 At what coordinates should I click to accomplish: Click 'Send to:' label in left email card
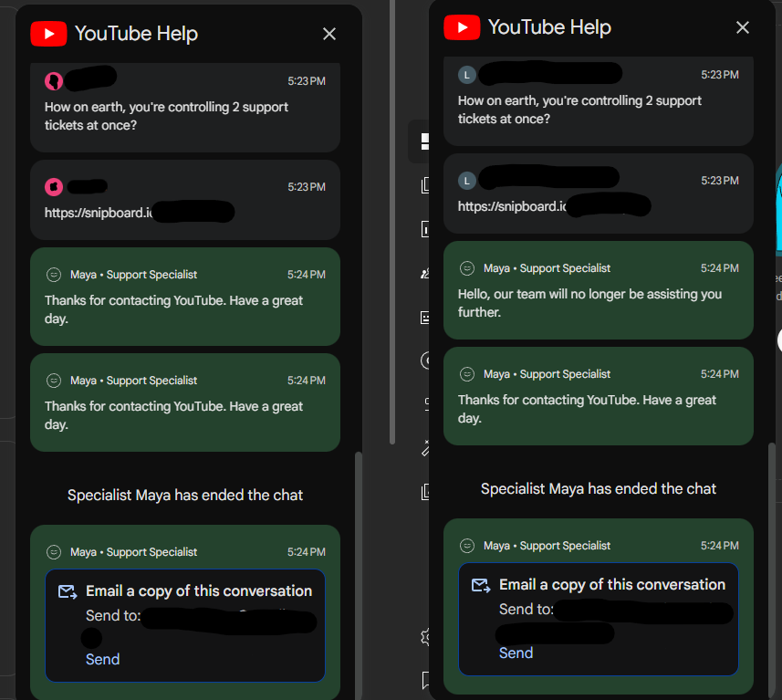(113, 615)
